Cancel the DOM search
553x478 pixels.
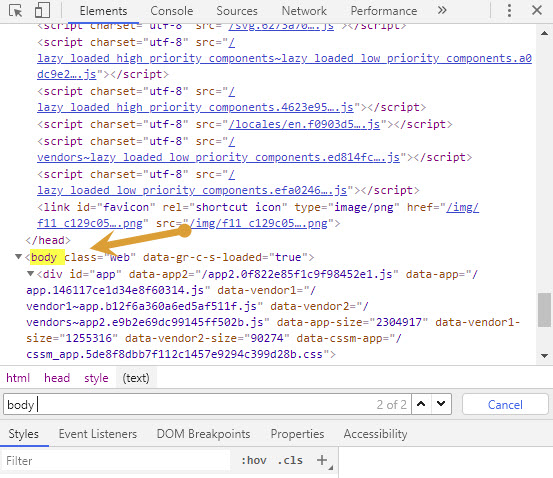point(505,405)
